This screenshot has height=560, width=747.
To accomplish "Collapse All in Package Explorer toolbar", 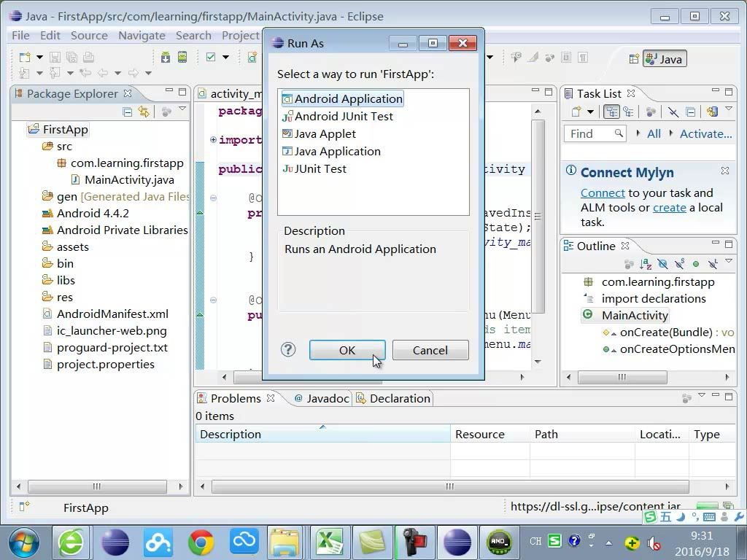I will click(x=127, y=112).
